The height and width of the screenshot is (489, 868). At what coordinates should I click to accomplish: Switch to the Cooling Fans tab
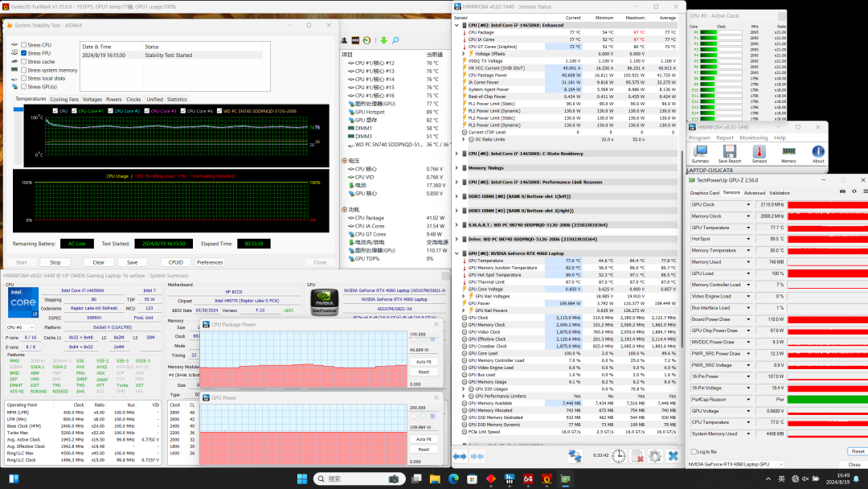(64, 100)
